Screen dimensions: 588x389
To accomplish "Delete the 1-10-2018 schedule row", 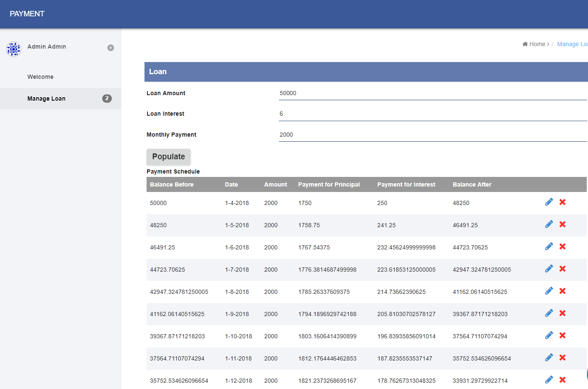I will 562,335.
